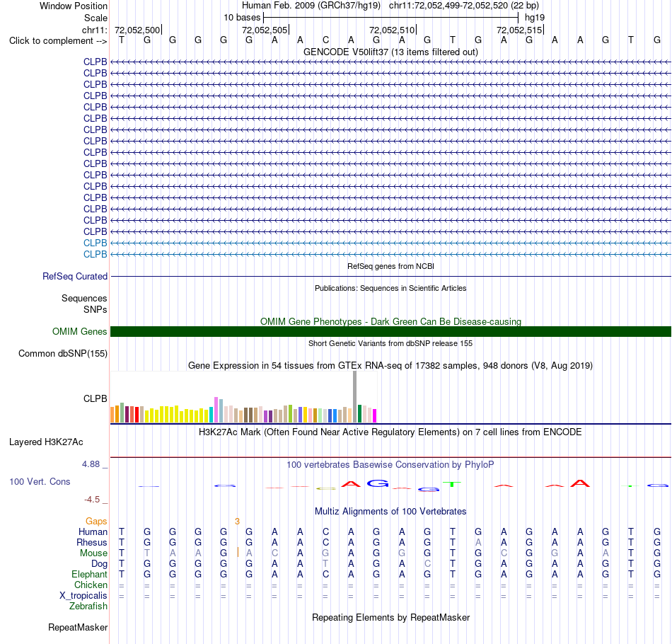Click the Sequences track label
Screen dimensions: 672x644
click(84, 298)
